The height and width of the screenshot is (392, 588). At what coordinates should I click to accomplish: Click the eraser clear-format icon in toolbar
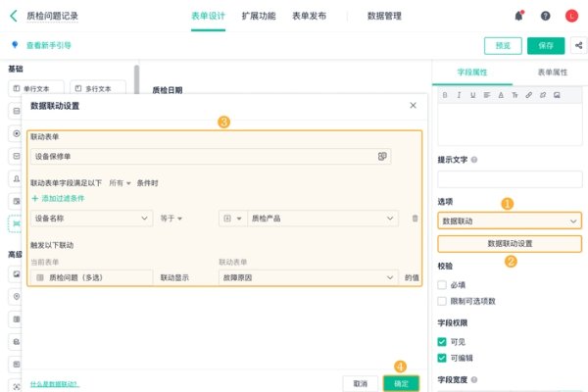coord(543,95)
